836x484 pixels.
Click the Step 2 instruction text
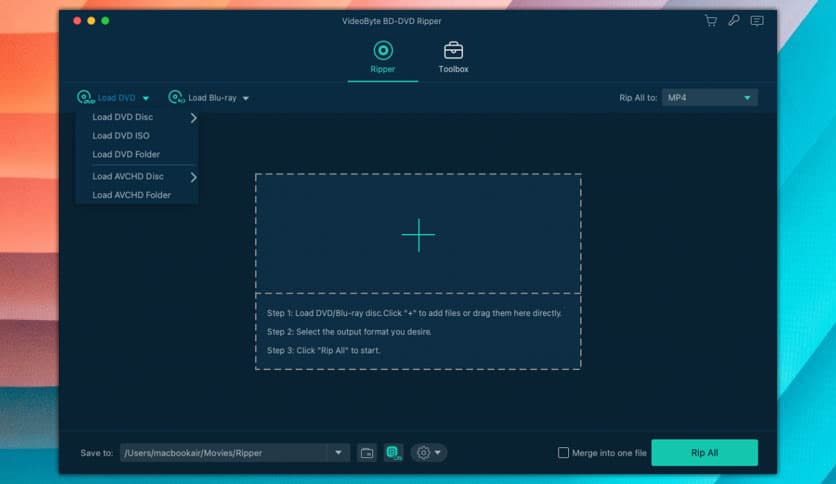(349, 332)
